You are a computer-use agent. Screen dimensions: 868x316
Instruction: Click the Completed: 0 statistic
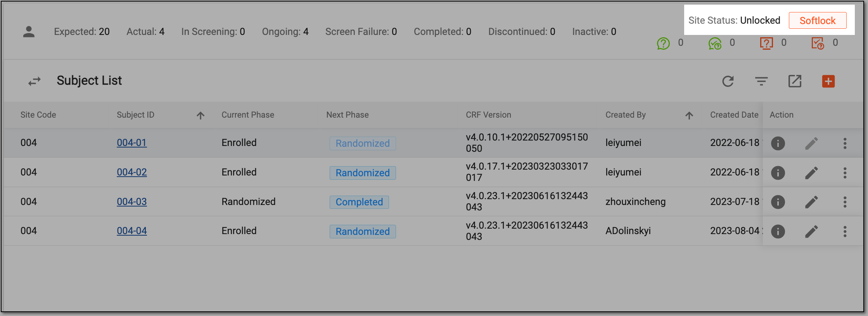click(x=443, y=32)
